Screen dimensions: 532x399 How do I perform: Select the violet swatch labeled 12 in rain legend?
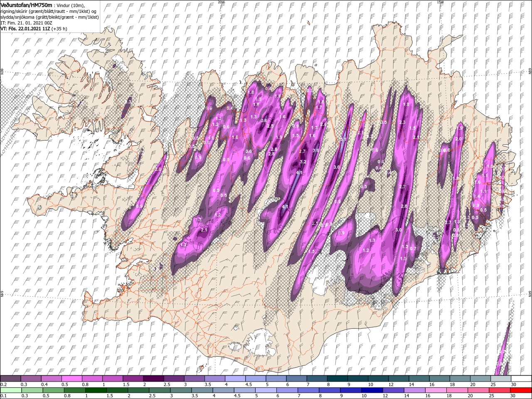(x=392, y=390)
